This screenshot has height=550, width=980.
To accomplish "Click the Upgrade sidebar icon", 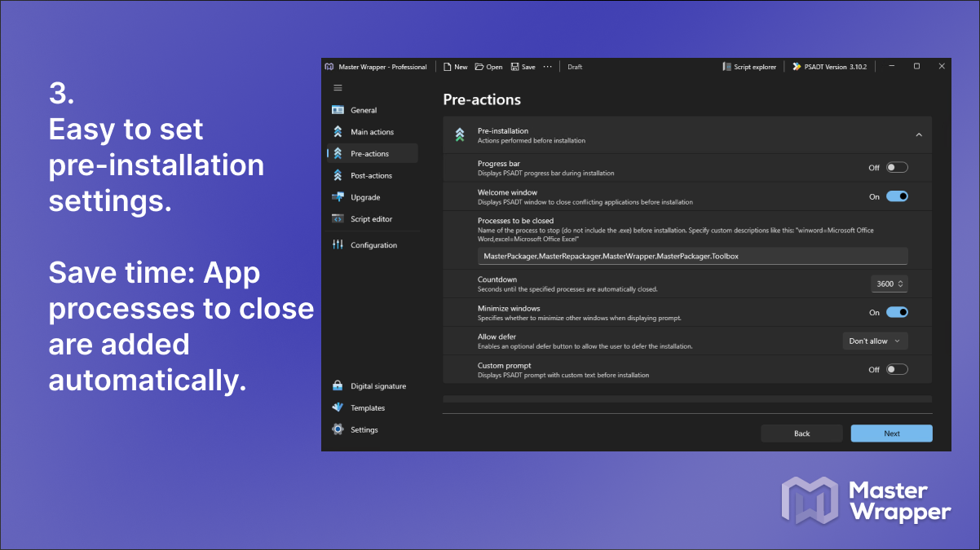I will click(338, 197).
